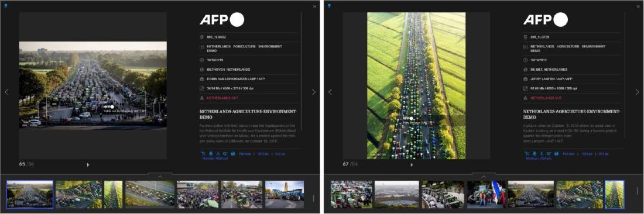The width and height of the screenshot is (644, 214).
Task: Select tower building thumbnail in left strip
Action: pos(285,195)
